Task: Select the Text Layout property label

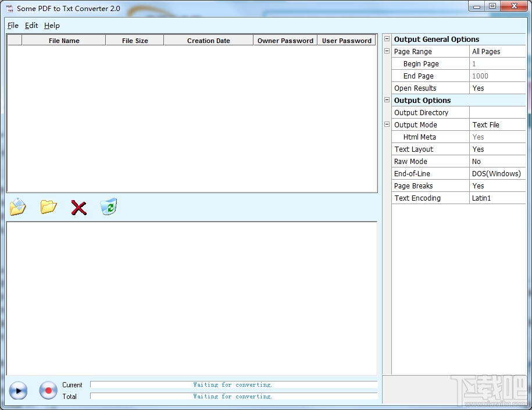Action: coord(413,149)
